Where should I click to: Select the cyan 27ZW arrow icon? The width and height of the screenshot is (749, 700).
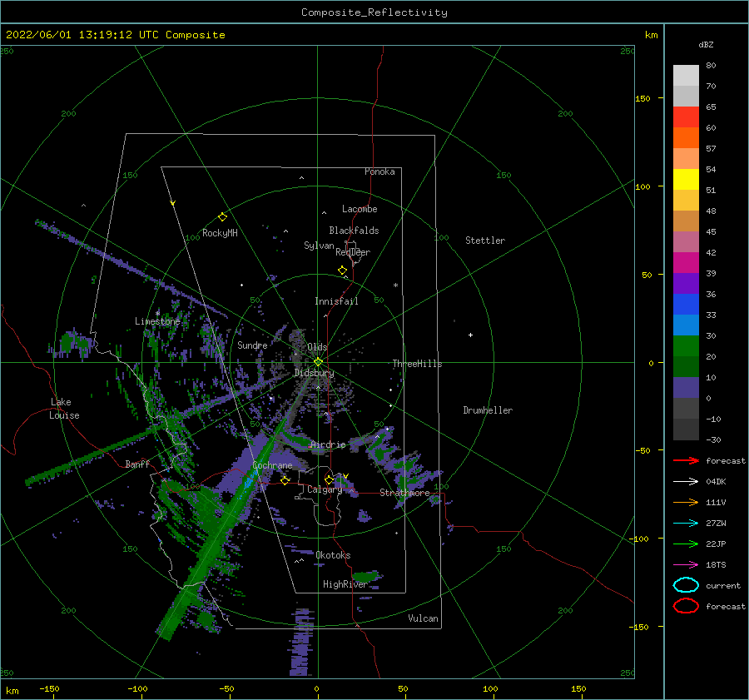click(686, 524)
